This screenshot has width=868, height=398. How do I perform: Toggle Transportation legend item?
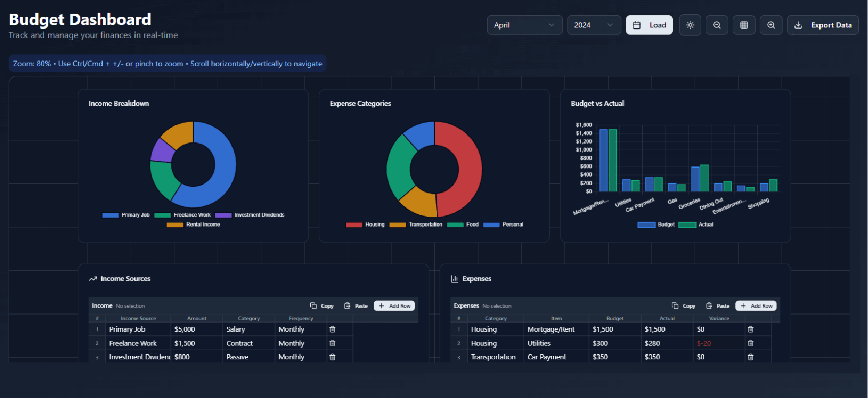coord(416,224)
